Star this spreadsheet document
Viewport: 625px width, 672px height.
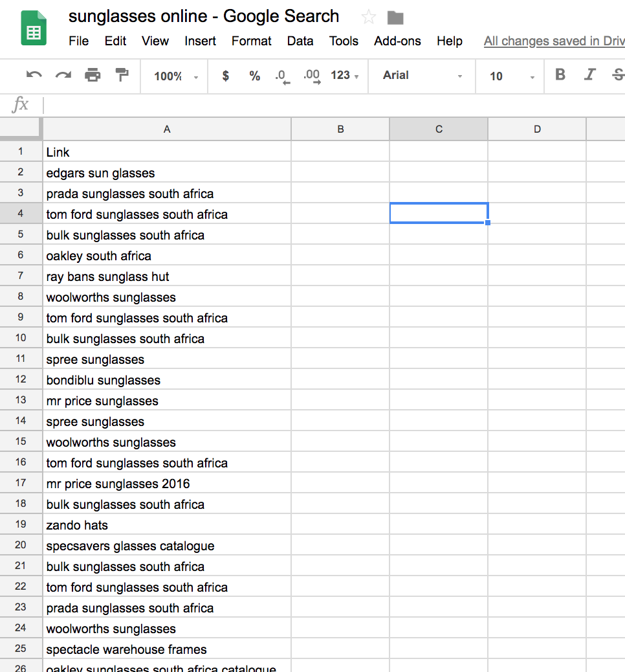368,17
